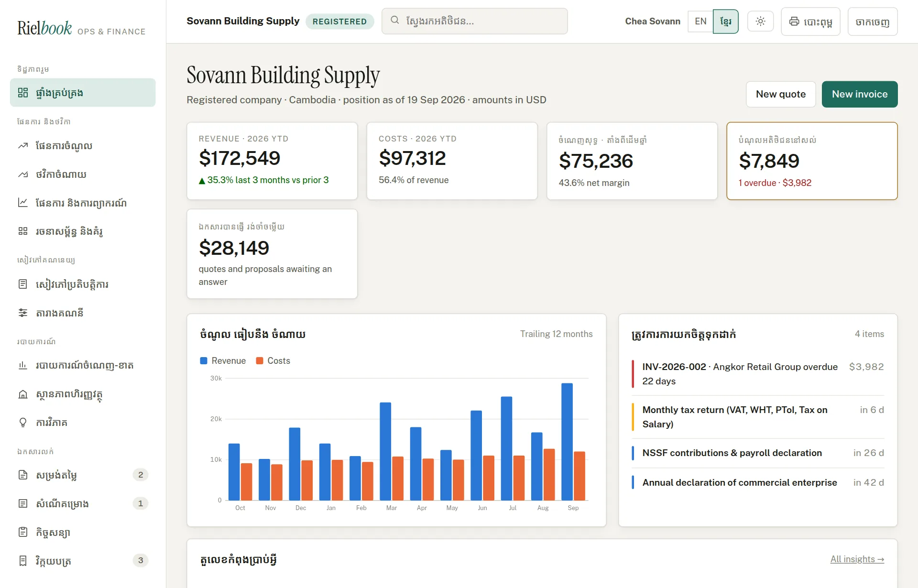Select the contracts clipboard icon

point(23,532)
